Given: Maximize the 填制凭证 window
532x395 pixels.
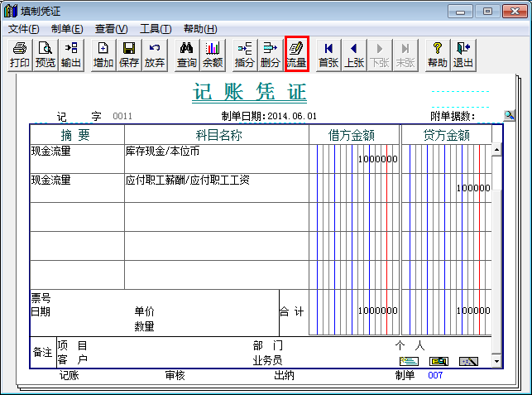Looking at the screenshot, I should pos(487,12).
